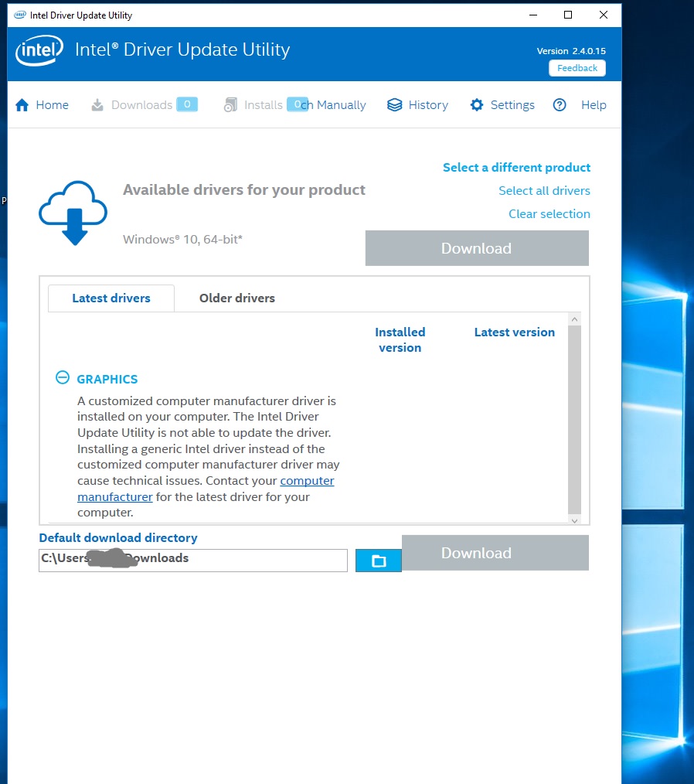The image size is (694, 784).
Task: Switch to the Latest drivers tab
Action: coord(111,298)
